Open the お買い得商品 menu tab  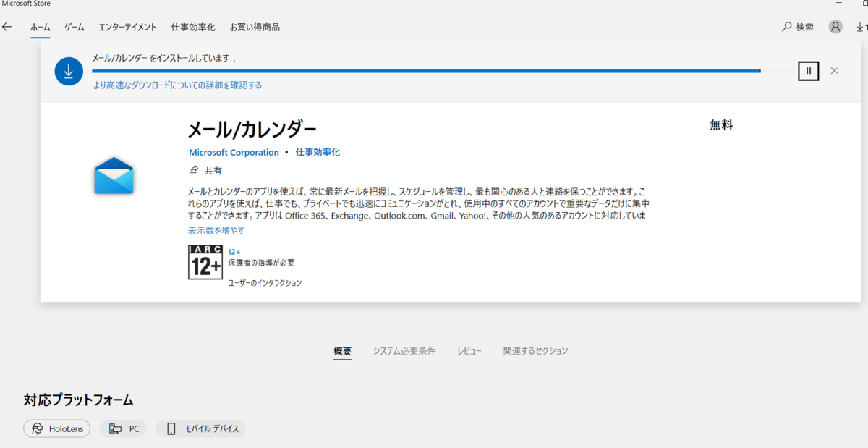tap(255, 28)
